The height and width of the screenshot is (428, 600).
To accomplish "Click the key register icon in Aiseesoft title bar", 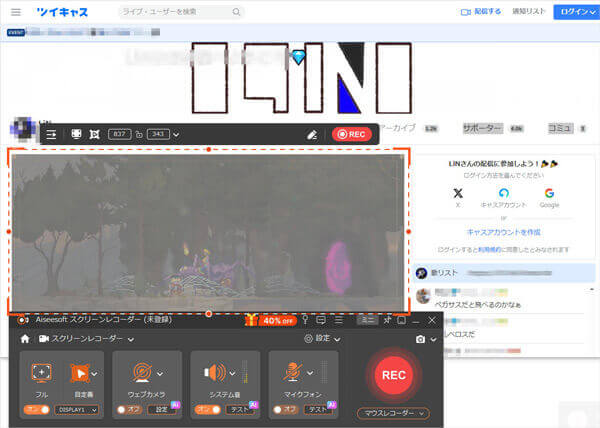I will click(305, 320).
